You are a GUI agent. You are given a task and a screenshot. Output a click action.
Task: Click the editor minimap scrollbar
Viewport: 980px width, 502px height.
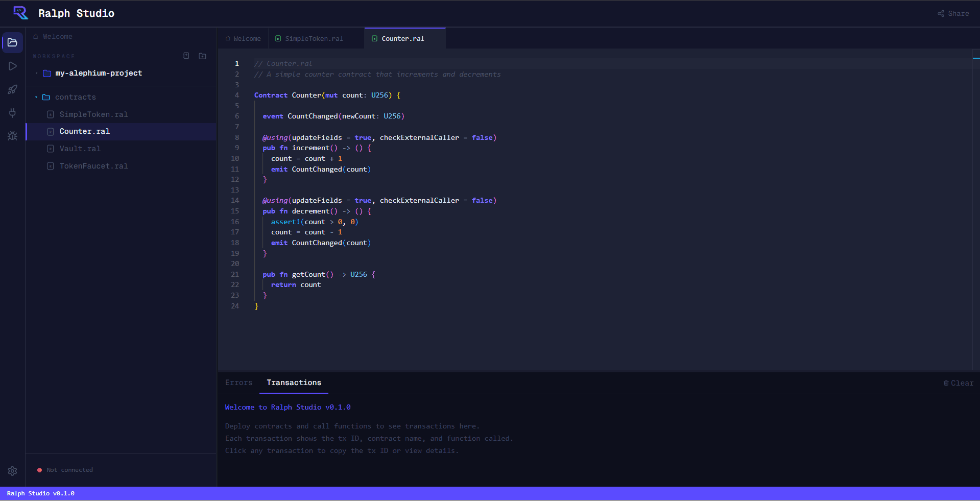click(976, 209)
